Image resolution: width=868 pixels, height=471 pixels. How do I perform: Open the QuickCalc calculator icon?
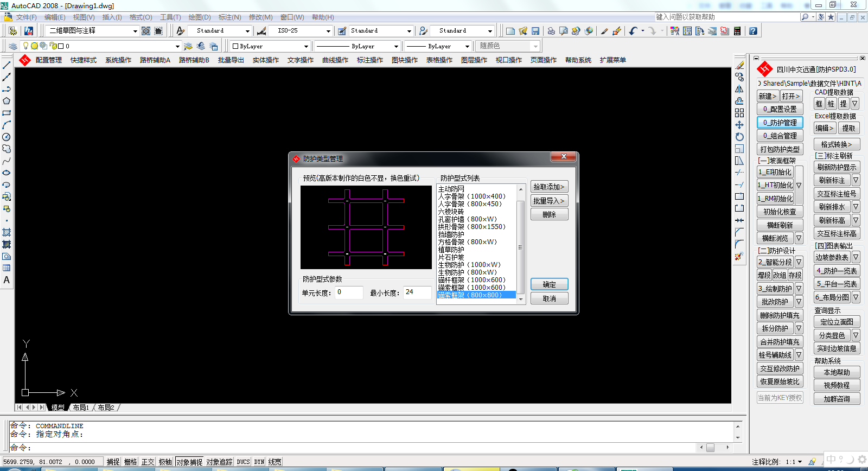737,31
